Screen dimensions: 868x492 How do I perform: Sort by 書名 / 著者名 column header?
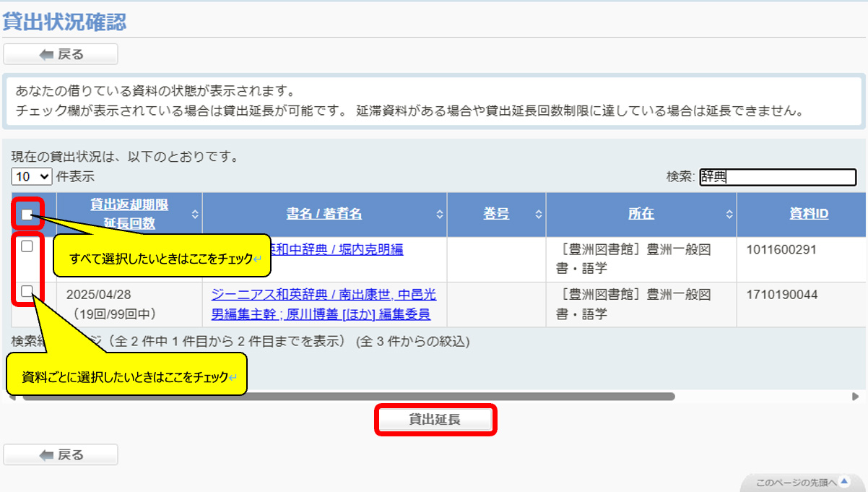pos(324,214)
